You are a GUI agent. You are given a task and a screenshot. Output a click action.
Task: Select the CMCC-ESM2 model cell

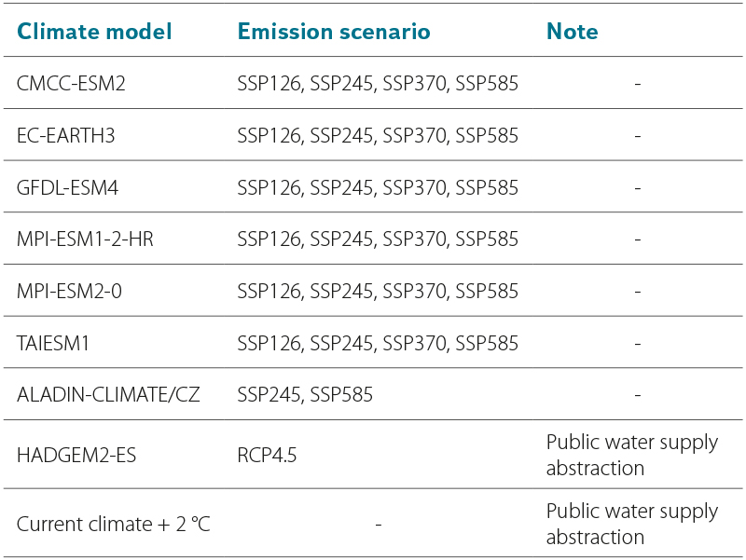(x=71, y=83)
